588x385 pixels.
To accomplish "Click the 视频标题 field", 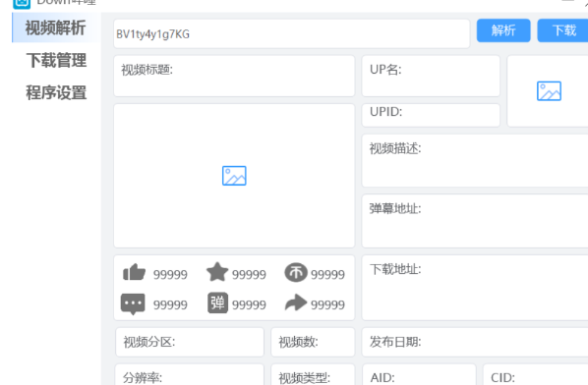I will 234,76.
